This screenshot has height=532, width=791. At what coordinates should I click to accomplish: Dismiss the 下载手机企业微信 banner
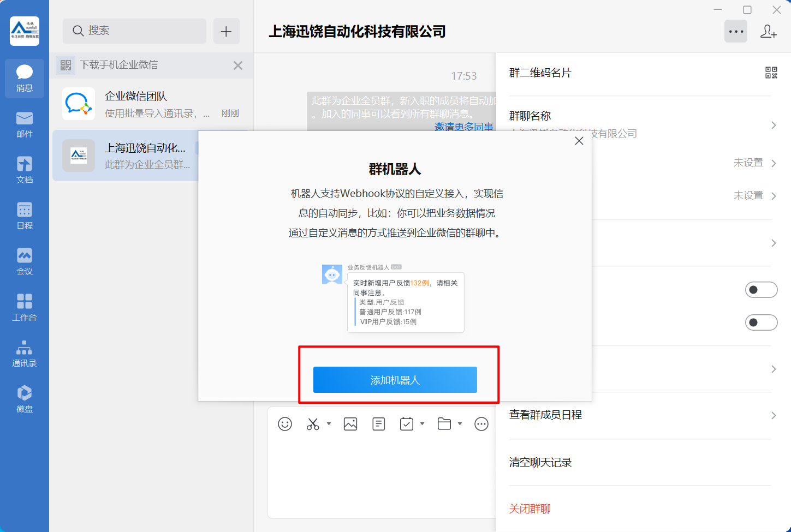pyautogui.click(x=238, y=65)
